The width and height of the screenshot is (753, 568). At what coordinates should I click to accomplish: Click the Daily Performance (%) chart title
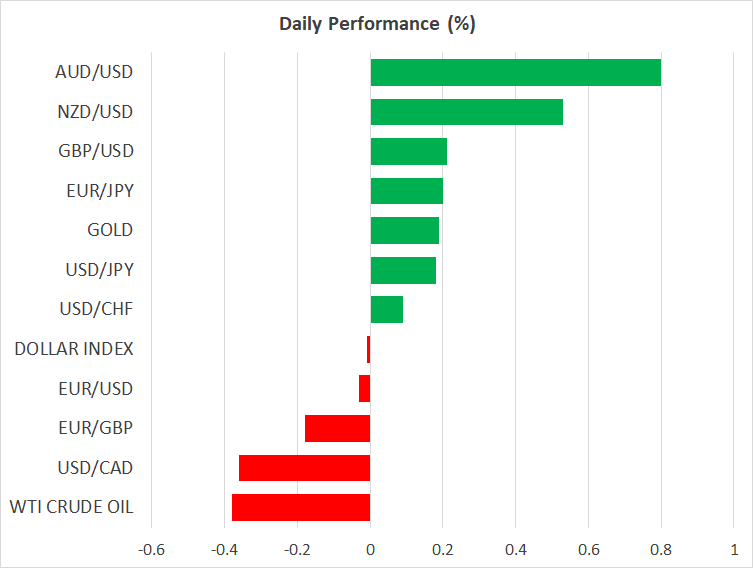(x=377, y=24)
